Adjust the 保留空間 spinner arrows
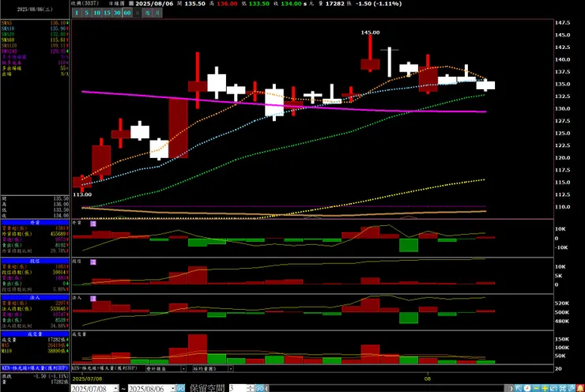 coord(251,388)
